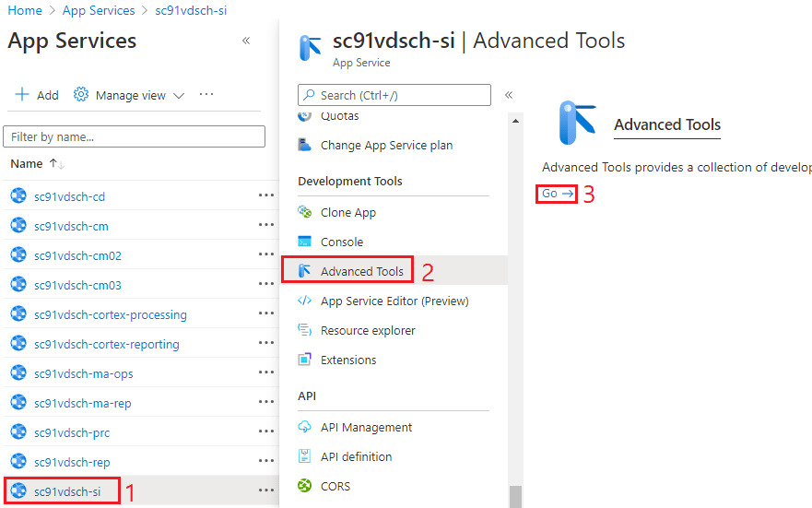The height and width of the screenshot is (508, 812).
Task: Click the globe icon beside sc91vdsch-prc
Action: pos(18,431)
